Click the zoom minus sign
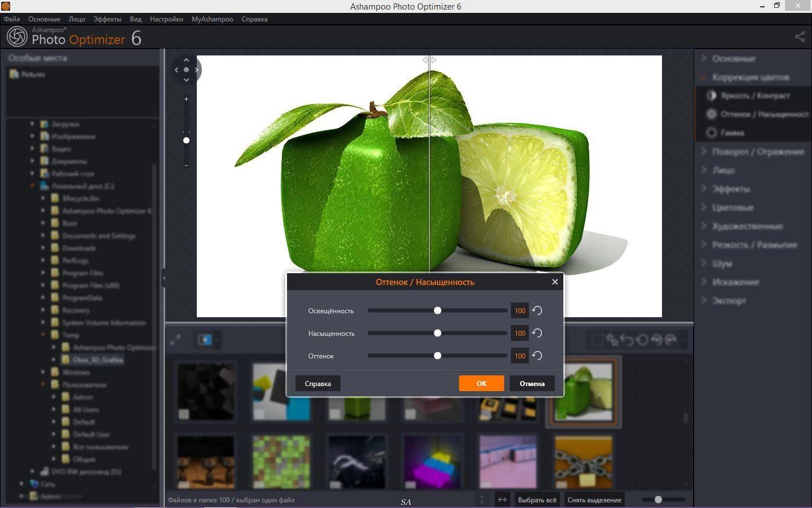This screenshot has width=812, height=508. pyautogui.click(x=186, y=165)
